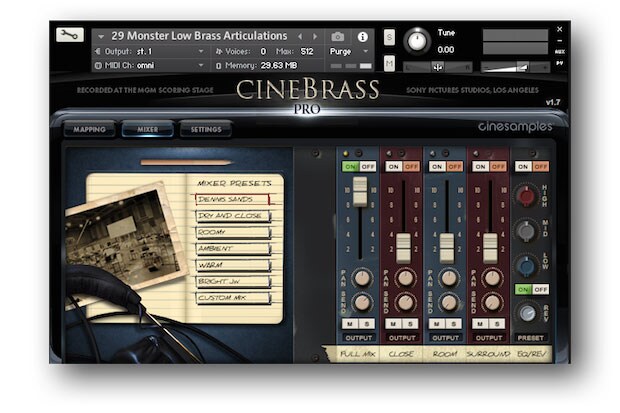Open Full Mix OUTPUT selector
The height and width of the screenshot is (413, 620).
click(359, 338)
